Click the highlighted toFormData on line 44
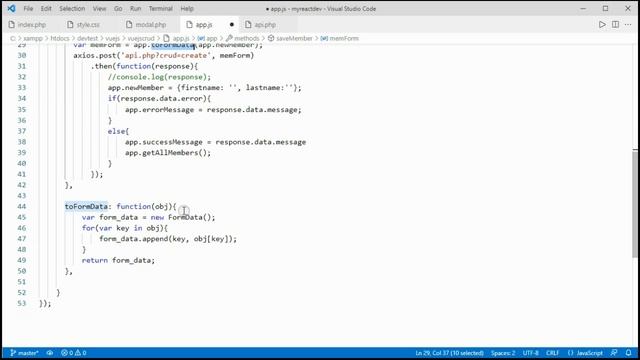The width and height of the screenshot is (640, 360). coord(86,207)
